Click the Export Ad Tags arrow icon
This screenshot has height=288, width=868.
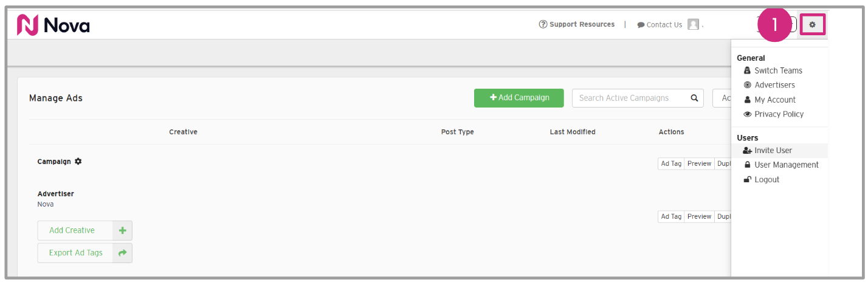pos(122,253)
